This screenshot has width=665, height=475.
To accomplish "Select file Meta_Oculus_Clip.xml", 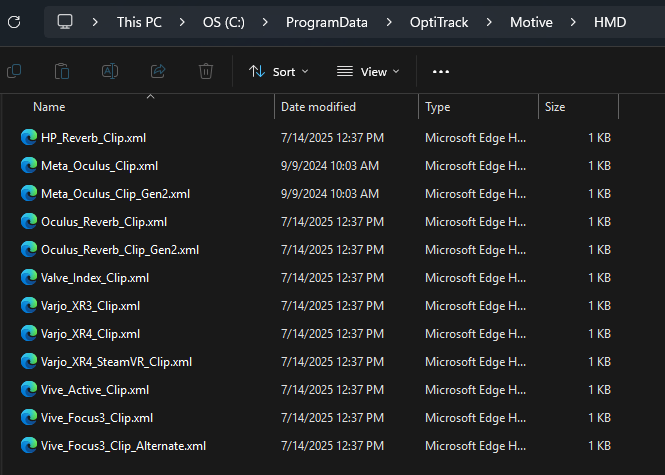I will point(99,166).
